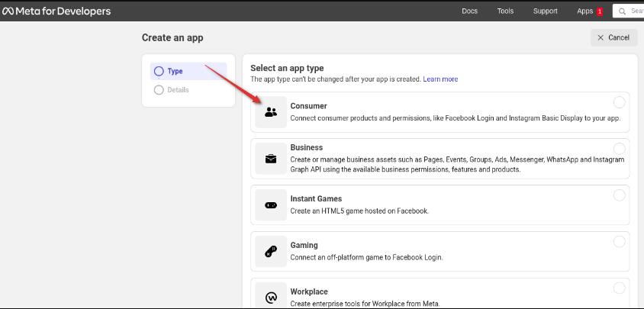The image size is (644, 309).
Task: Click the Consumer description about Facebook Login
Action: (455, 118)
